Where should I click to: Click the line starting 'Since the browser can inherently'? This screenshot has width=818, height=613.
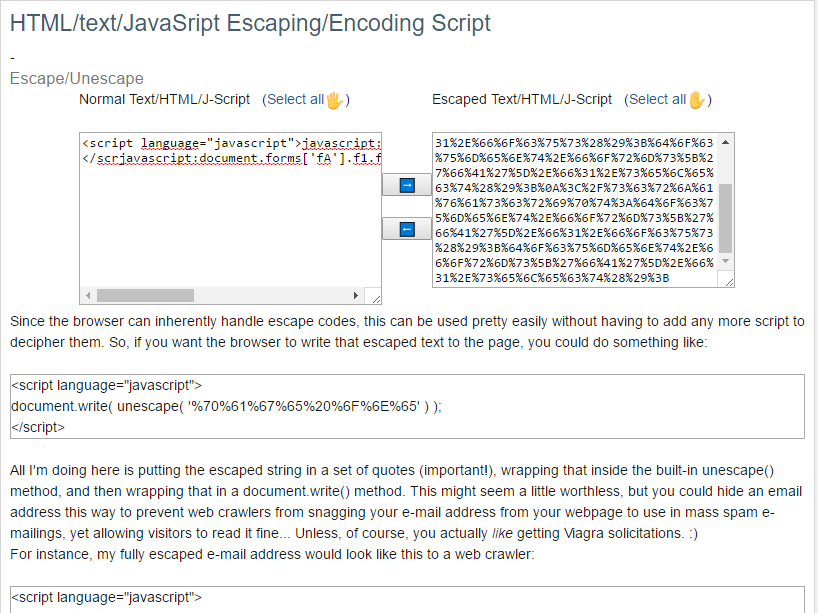[x=407, y=321]
